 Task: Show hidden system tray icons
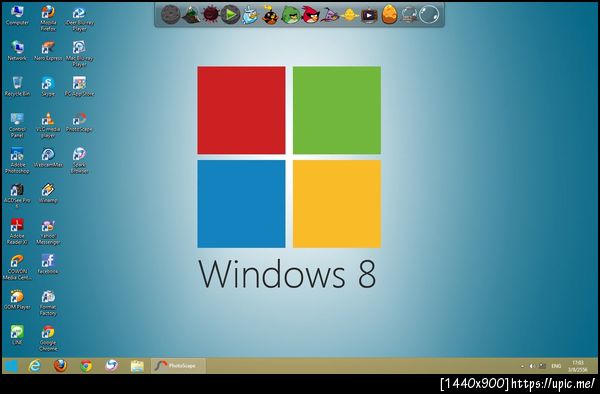[x=522, y=366]
